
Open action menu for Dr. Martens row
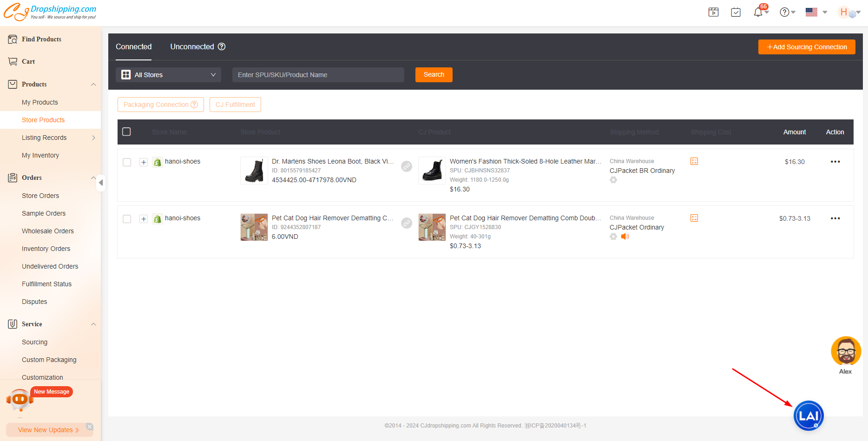point(835,162)
